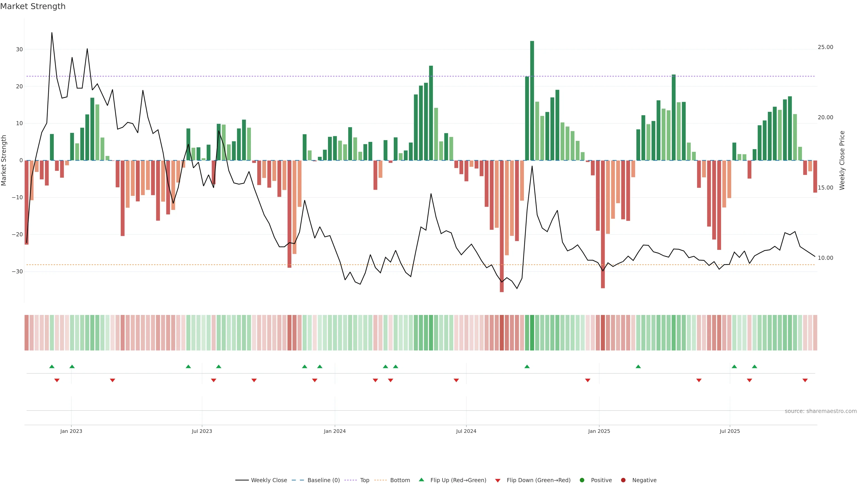Click the Weekly Close Price axis title
868x488 pixels.
point(842,160)
